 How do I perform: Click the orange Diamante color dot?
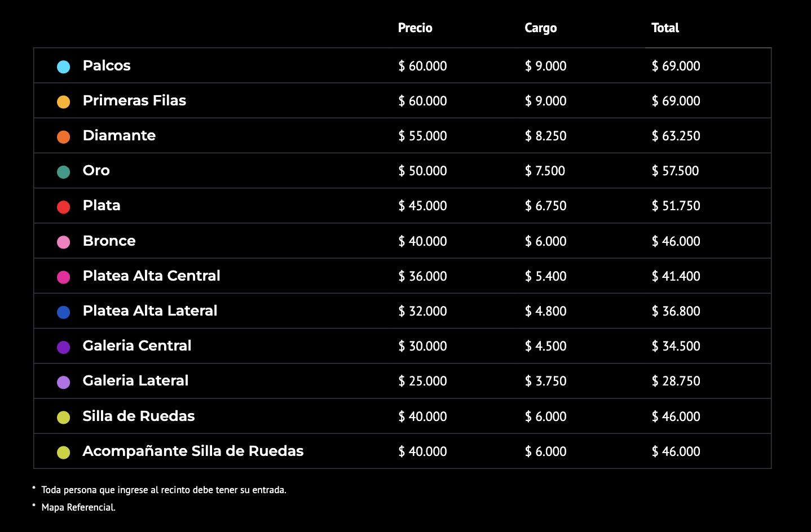(x=64, y=137)
